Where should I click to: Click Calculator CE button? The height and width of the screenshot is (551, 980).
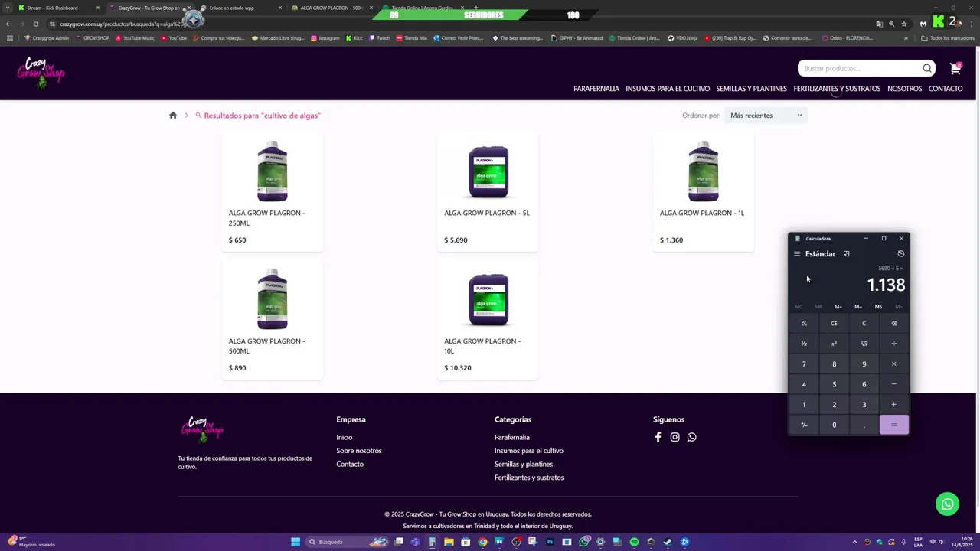tap(834, 323)
